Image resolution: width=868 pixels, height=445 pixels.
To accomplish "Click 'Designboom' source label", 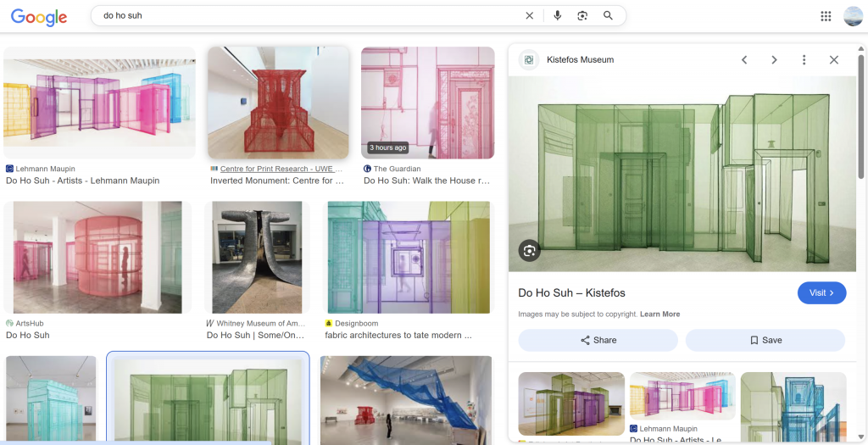I will (x=357, y=323).
